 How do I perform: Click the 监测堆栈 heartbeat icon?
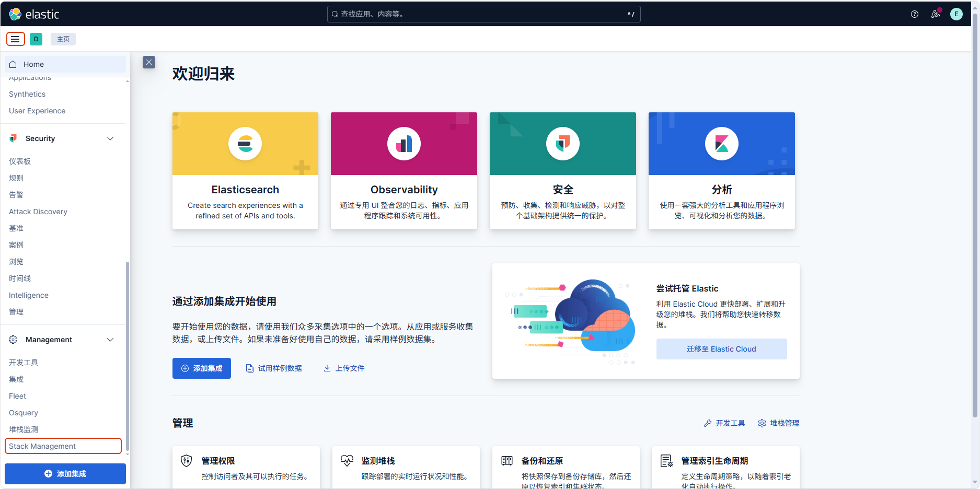click(347, 461)
